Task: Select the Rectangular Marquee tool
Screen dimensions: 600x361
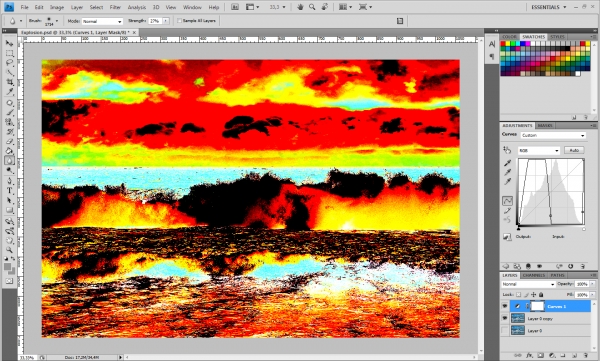Action: pos(10,53)
